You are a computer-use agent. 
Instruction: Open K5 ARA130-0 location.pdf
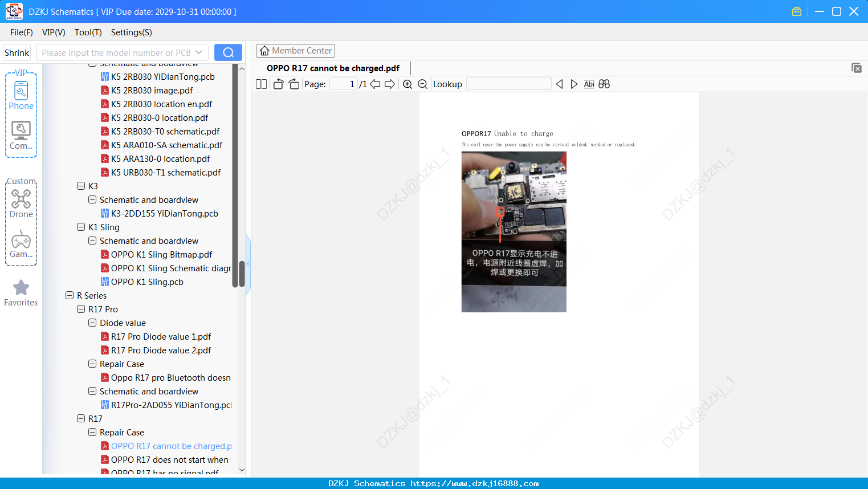point(160,158)
